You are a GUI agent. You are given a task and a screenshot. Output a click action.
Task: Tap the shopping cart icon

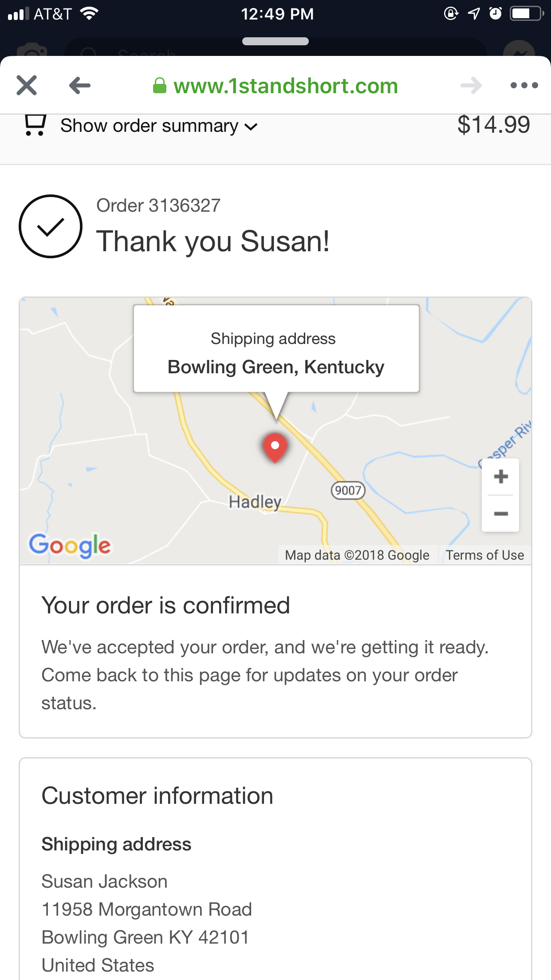tap(35, 125)
